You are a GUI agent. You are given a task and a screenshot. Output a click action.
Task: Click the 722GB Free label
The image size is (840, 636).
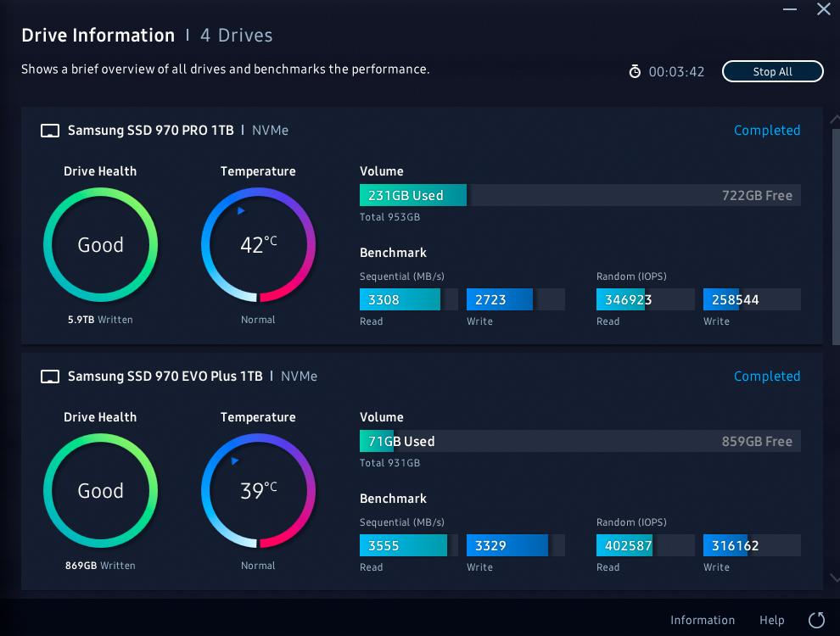(757, 195)
